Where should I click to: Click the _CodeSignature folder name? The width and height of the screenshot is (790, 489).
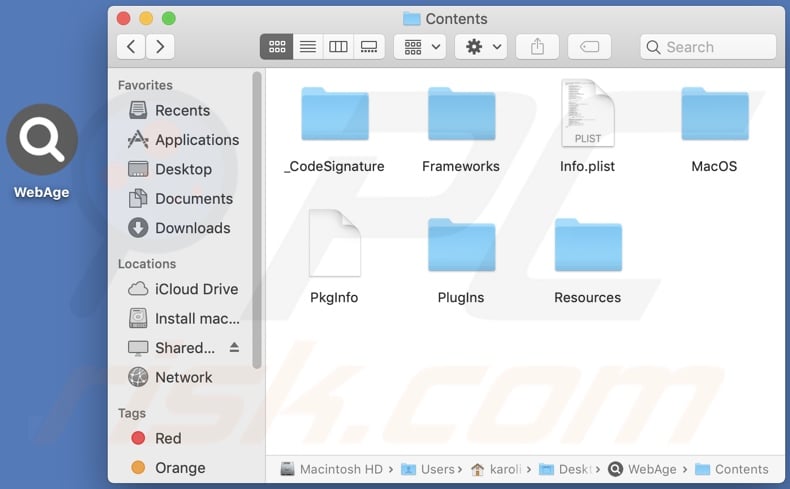[x=334, y=166]
